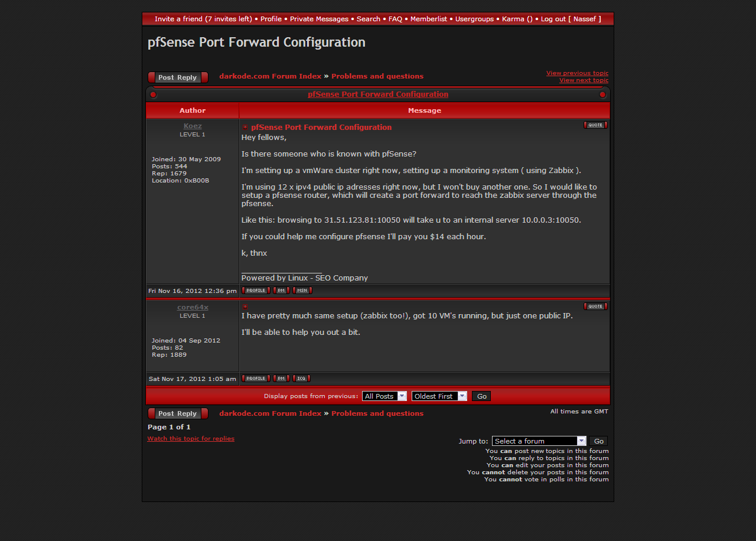Click MSN icon under Koez's post
Screen dimensions: 756x541
pyautogui.click(x=302, y=291)
